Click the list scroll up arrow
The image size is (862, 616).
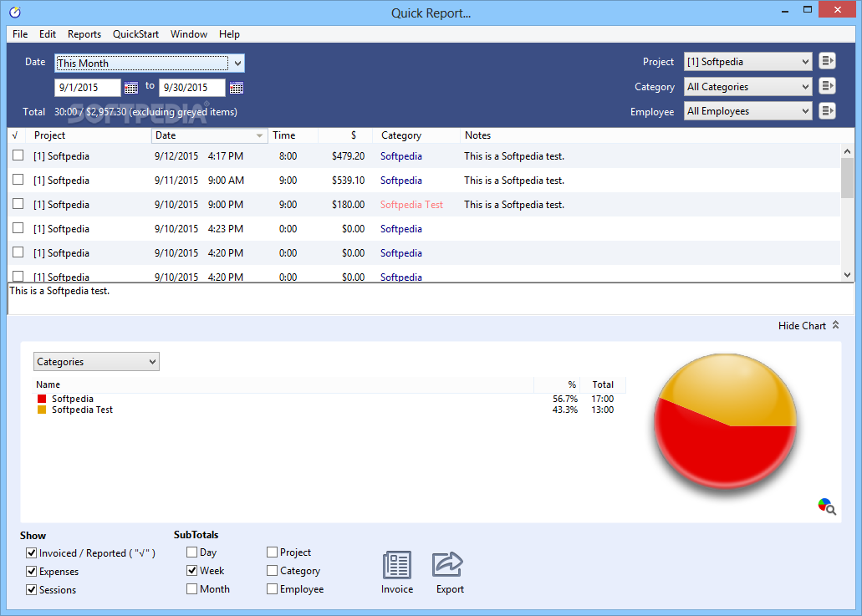point(847,151)
